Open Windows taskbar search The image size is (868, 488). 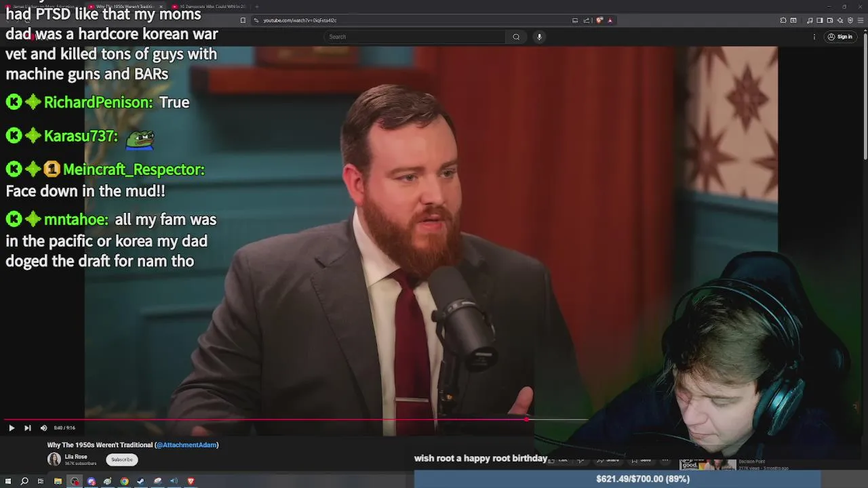pos(24,481)
